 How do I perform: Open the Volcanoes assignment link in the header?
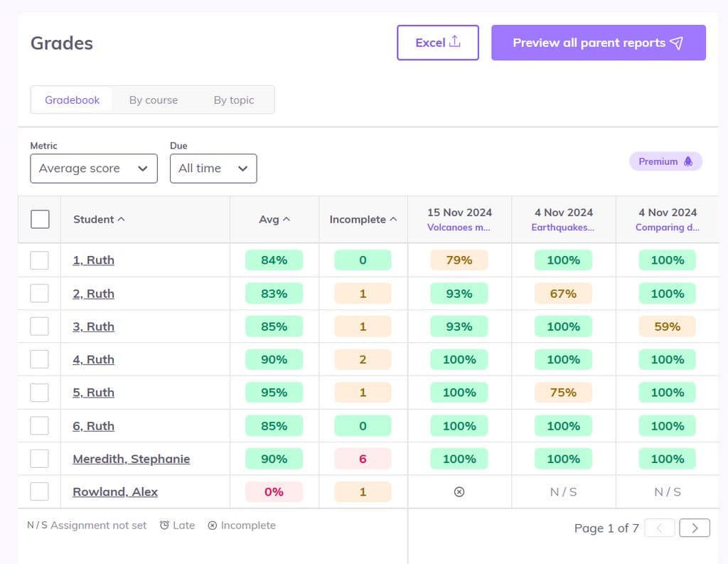pyautogui.click(x=459, y=228)
